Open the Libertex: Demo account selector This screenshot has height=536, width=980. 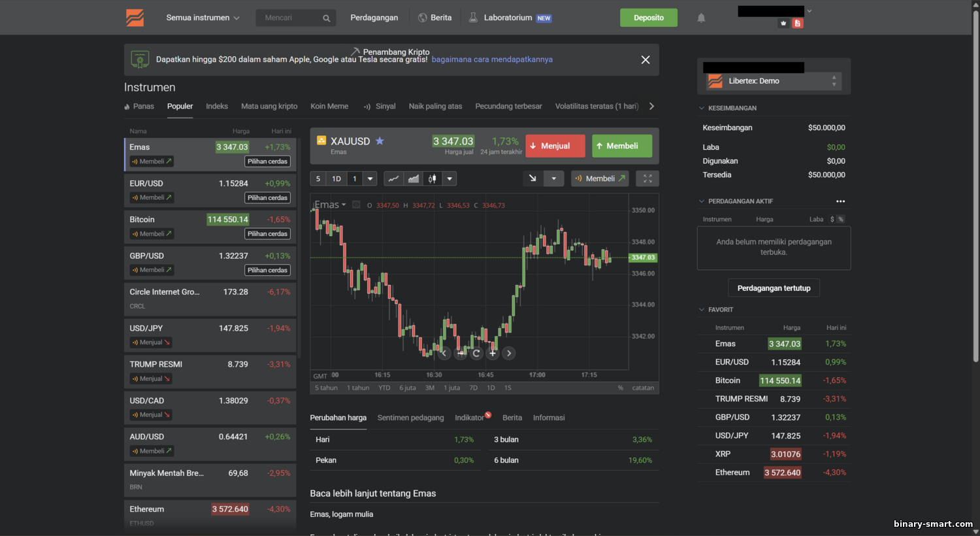tap(774, 81)
